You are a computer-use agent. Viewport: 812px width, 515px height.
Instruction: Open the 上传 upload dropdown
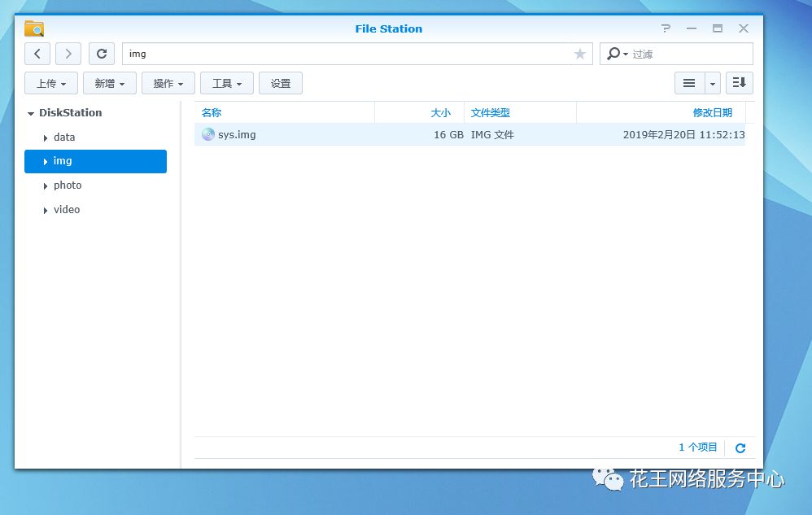(x=51, y=83)
